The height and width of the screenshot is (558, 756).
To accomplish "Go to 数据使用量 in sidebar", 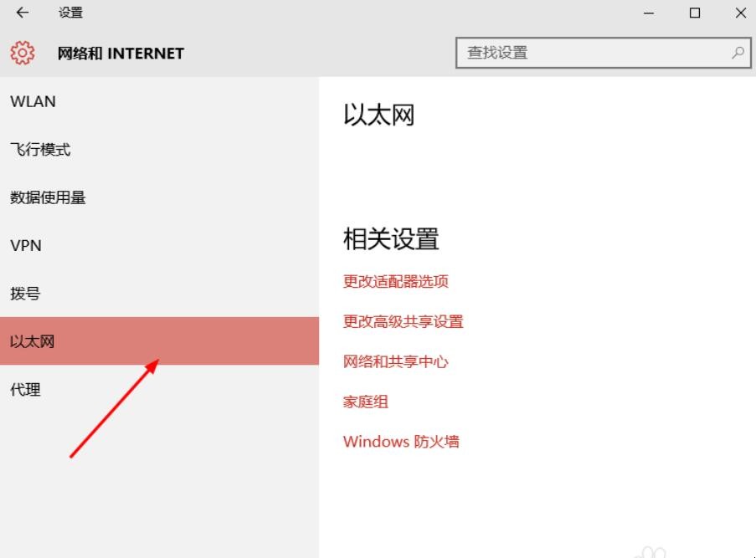I will [x=48, y=197].
